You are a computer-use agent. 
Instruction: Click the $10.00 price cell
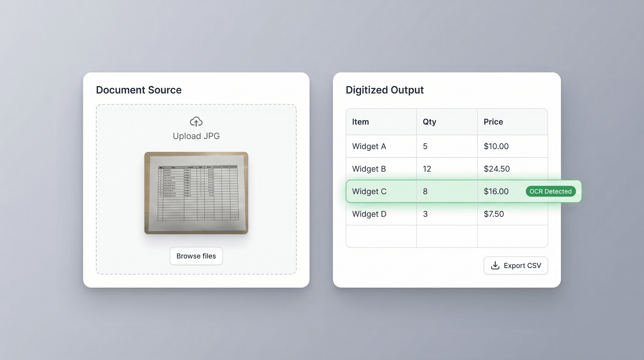(496, 146)
